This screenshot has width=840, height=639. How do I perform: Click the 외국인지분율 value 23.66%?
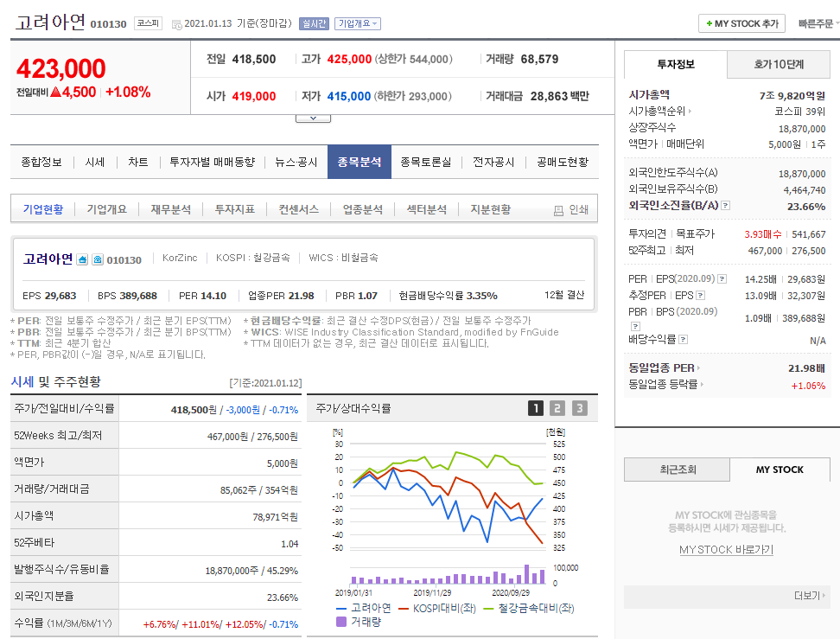(283, 597)
